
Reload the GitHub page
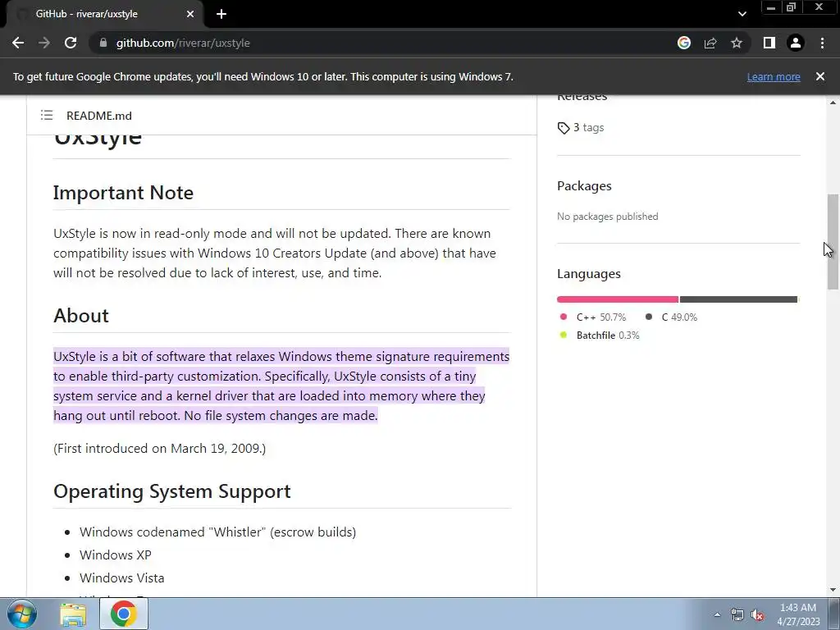pos(71,43)
